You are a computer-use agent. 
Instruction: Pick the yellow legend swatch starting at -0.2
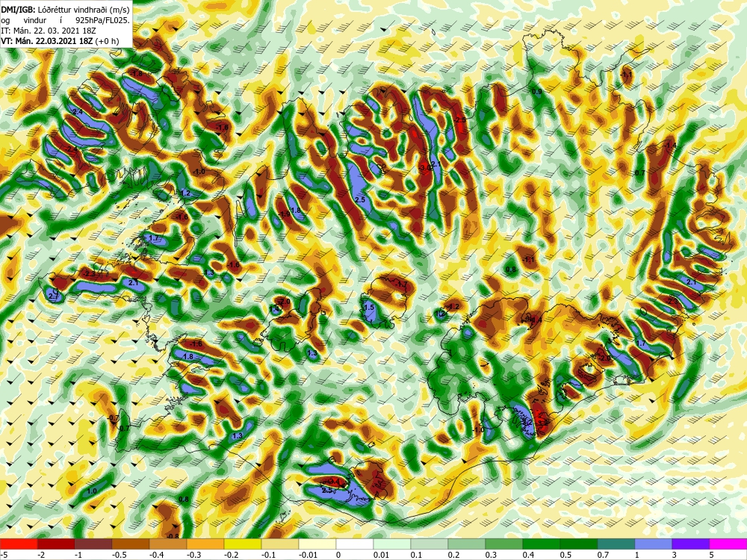243,544
